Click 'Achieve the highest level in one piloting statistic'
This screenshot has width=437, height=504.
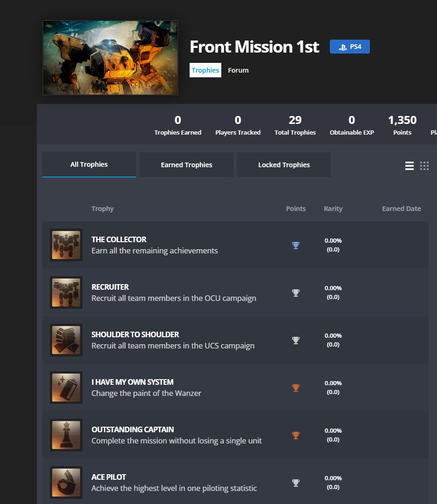(174, 488)
